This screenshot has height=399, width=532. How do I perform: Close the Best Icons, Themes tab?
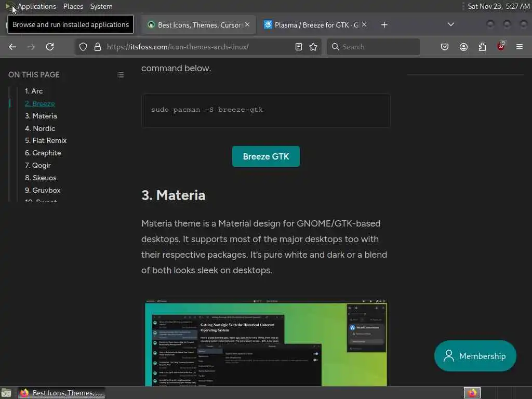point(247,24)
